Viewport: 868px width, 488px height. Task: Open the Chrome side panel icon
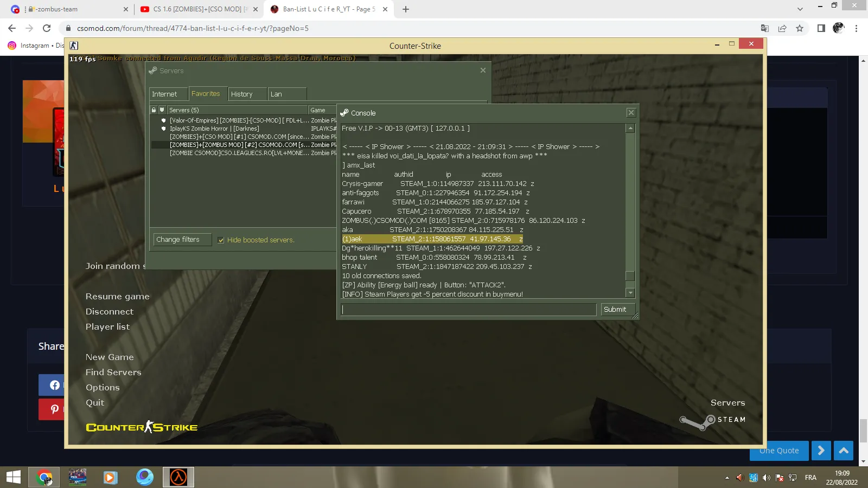pyautogui.click(x=821, y=28)
